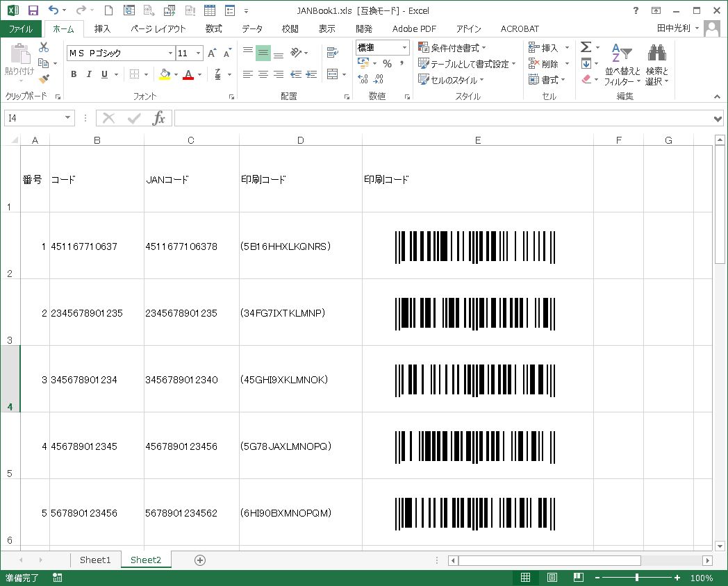Toggle Bold formatting
728x586 pixels.
(74, 74)
